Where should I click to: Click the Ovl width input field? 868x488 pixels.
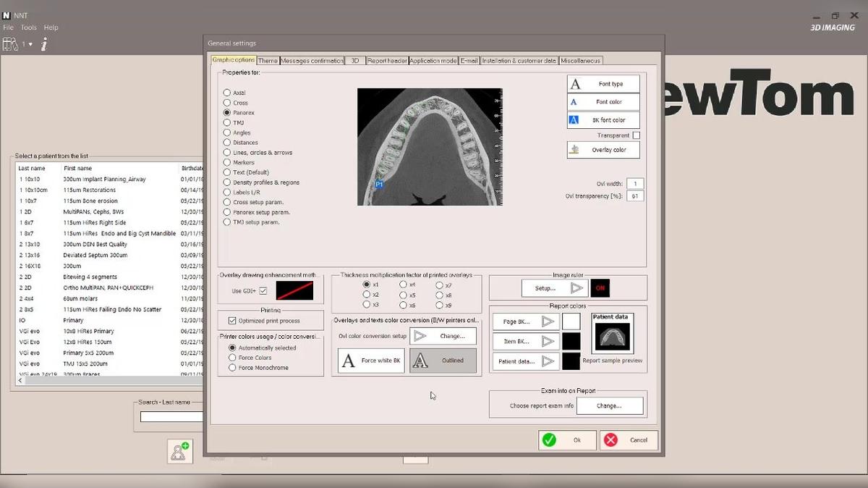(635, 184)
